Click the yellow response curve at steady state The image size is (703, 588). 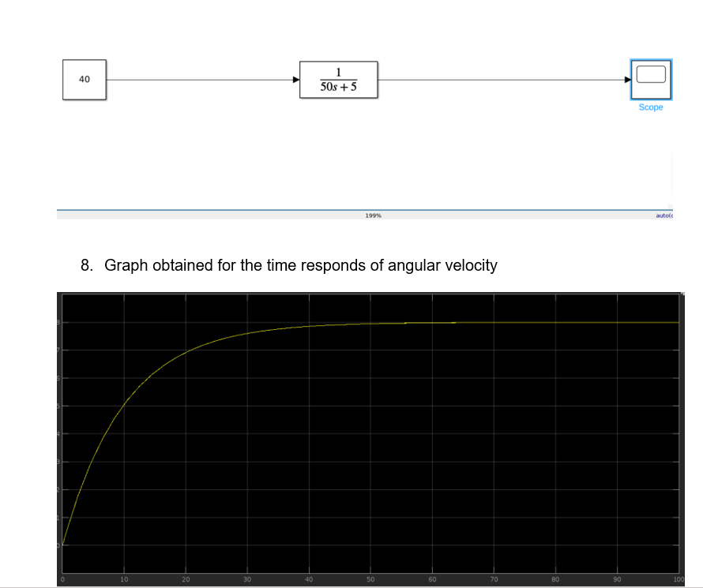tap(553, 323)
